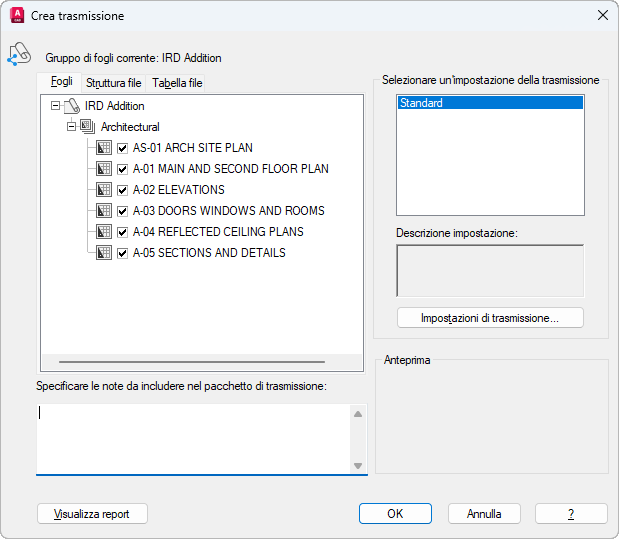Select the A-01 MAIN AND SECOND FLOOR PLAN text
Image resolution: width=619 pixels, height=539 pixels.
click(231, 169)
